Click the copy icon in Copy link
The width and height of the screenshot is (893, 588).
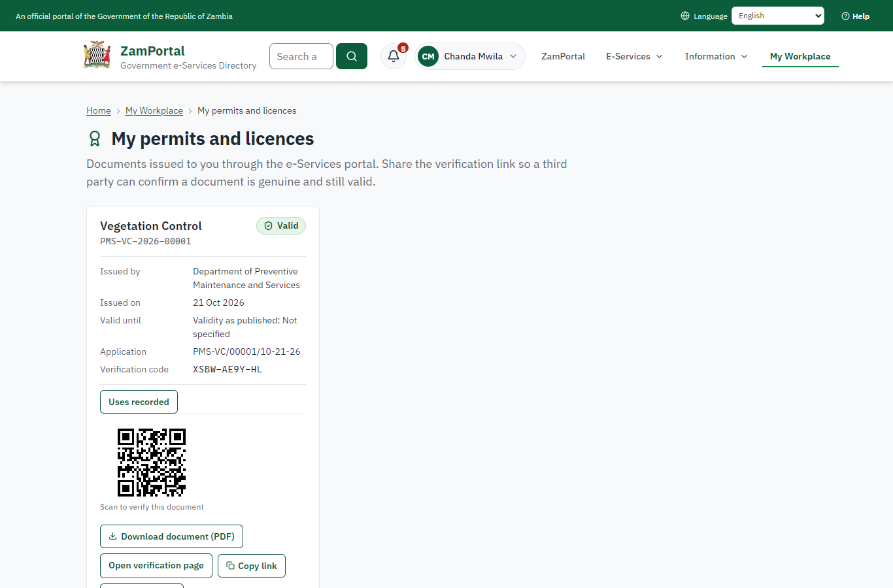(x=230, y=566)
